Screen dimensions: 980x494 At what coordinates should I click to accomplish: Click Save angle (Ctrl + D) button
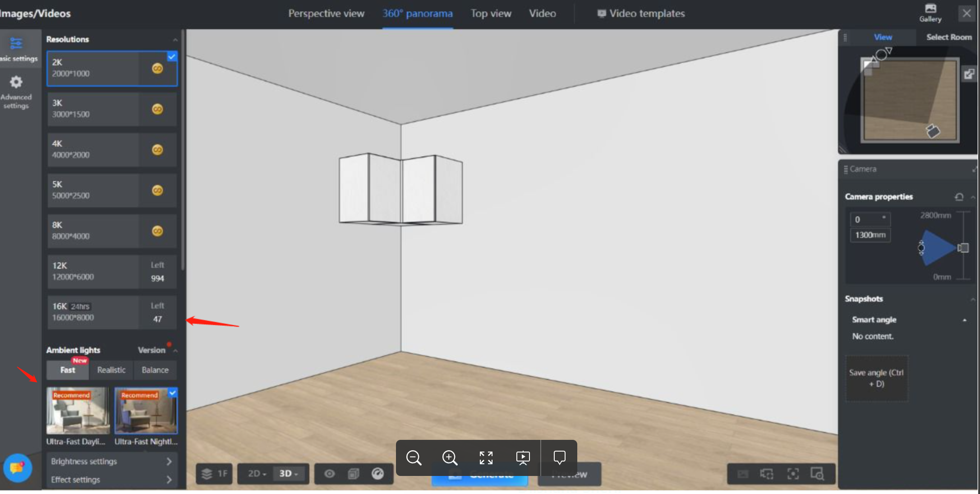coord(876,378)
